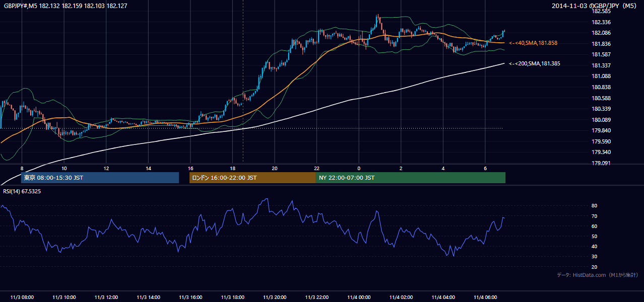Click hour label 12 under price chart
The height and width of the screenshot is (302, 644).
pyautogui.click(x=106, y=168)
